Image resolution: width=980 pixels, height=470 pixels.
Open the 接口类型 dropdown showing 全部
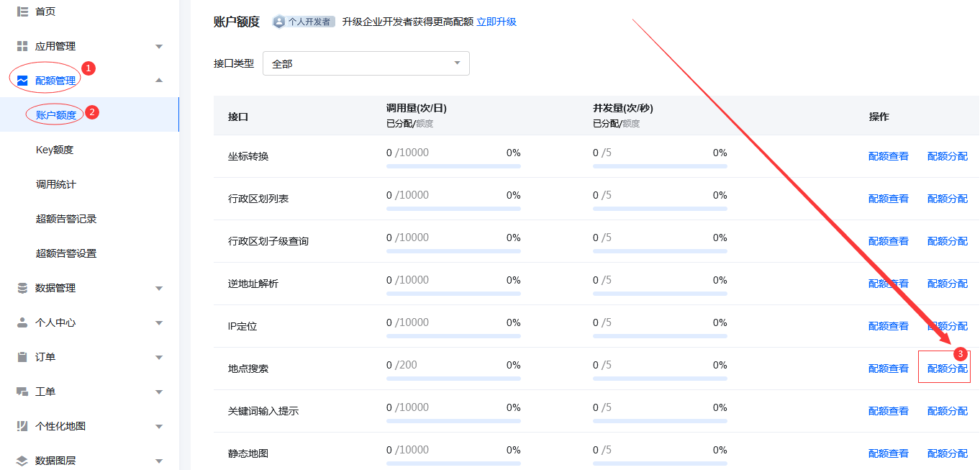(366, 63)
